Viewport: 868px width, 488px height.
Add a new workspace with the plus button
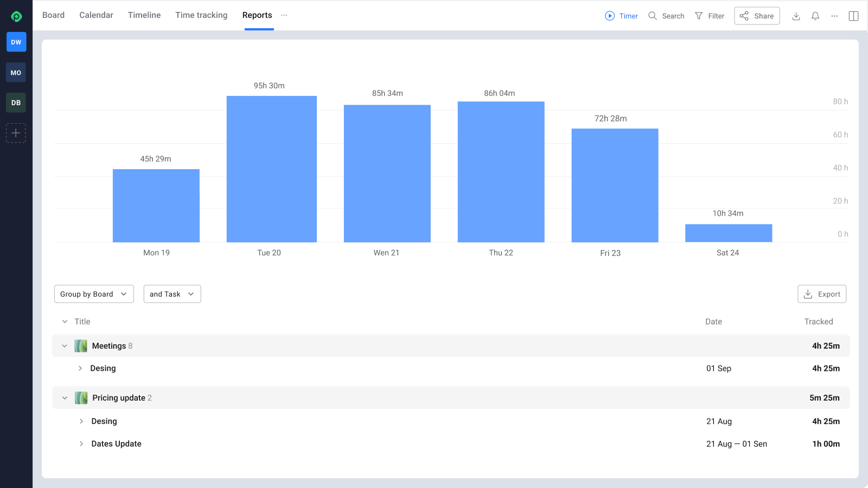click(x=16, y=133)
